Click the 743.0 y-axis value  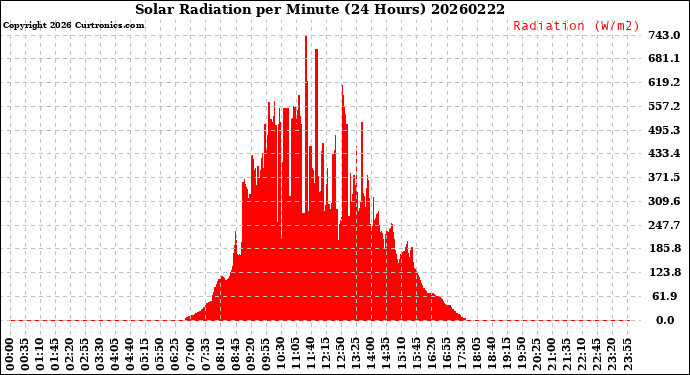point(664,35)
